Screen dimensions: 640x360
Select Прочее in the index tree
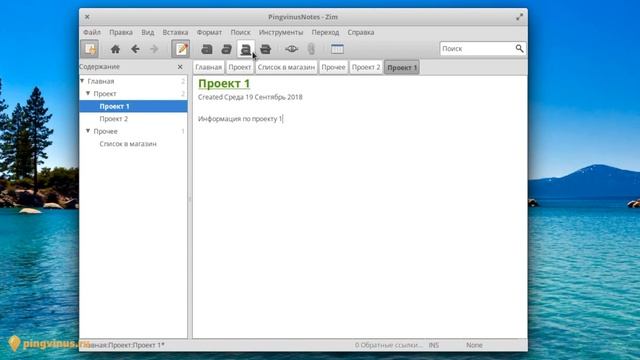coord(105,131)
